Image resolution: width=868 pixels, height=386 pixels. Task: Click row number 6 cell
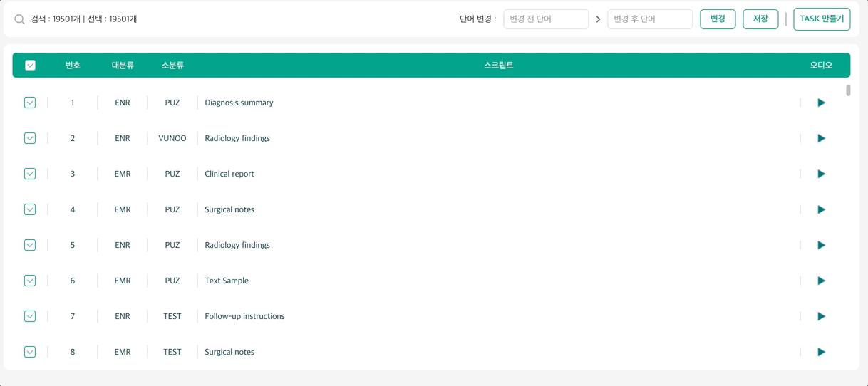pos(73,281)
